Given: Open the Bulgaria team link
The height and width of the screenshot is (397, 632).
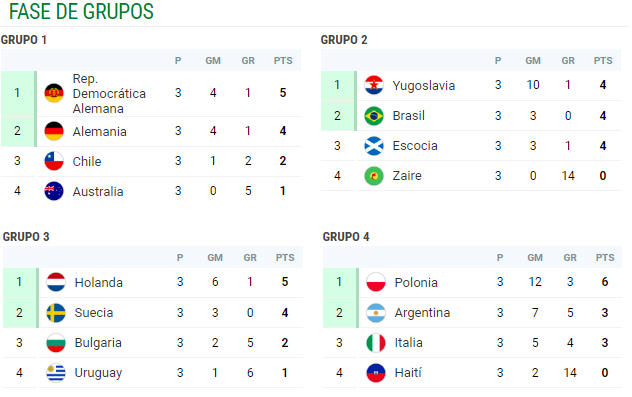Looking at the screenshot, I should [x=98, y=343].
